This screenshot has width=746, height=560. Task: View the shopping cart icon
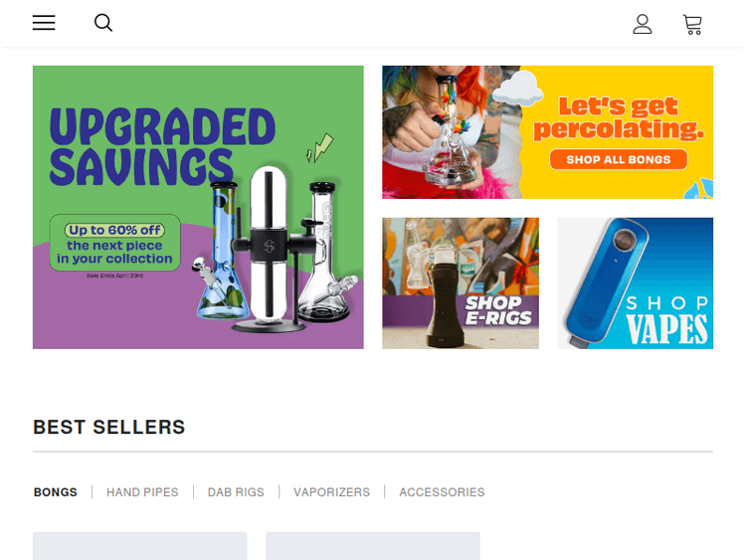coord(692,24)
